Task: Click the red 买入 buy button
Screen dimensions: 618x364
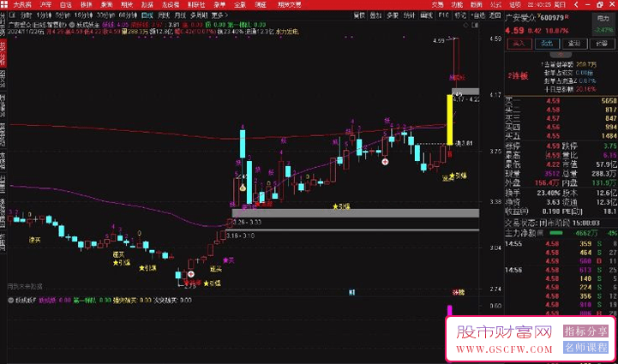Action: [x=519, y=44]
